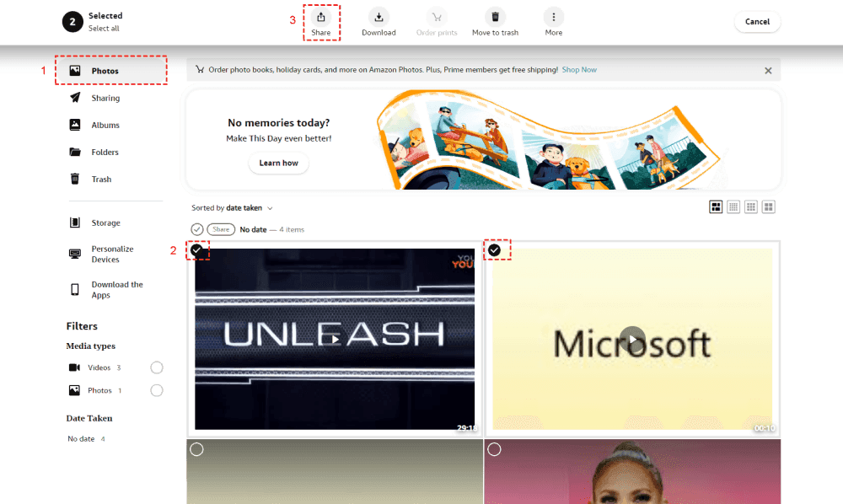Viewport: 843px width, 504px height.
Task: Click the No date filter under Date Taken
Action: [86, 439]
